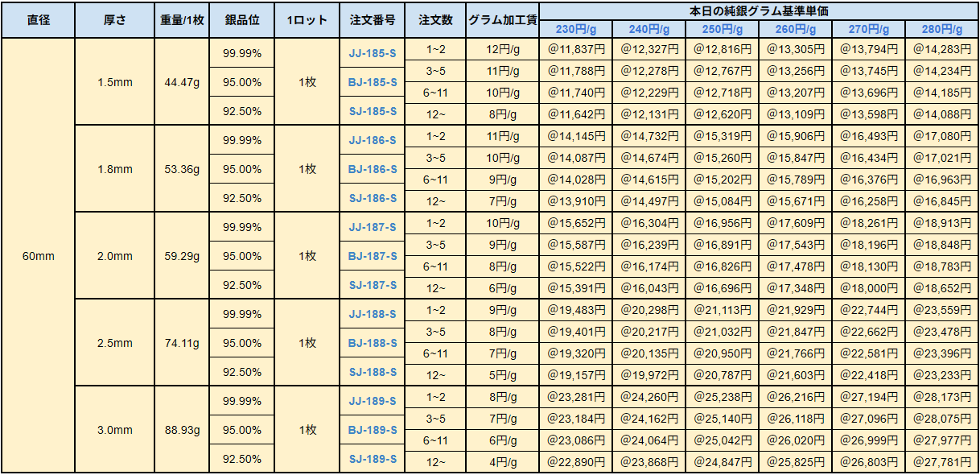Click the グラム加工賃 header cell
980x475 pixels.
pos(503,20)
